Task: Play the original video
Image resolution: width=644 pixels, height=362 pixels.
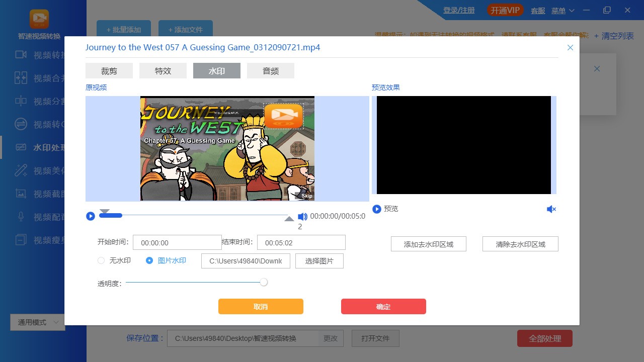Action: pos(91,216)
